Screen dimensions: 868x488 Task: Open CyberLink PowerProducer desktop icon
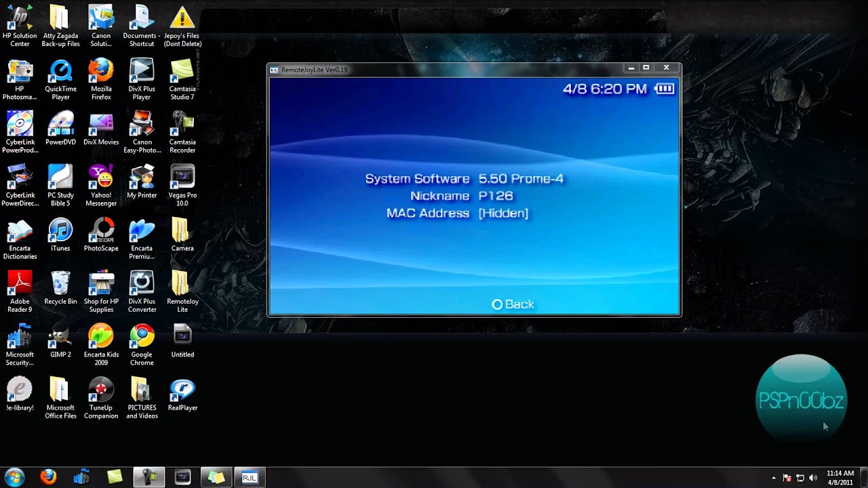[20, 133]
